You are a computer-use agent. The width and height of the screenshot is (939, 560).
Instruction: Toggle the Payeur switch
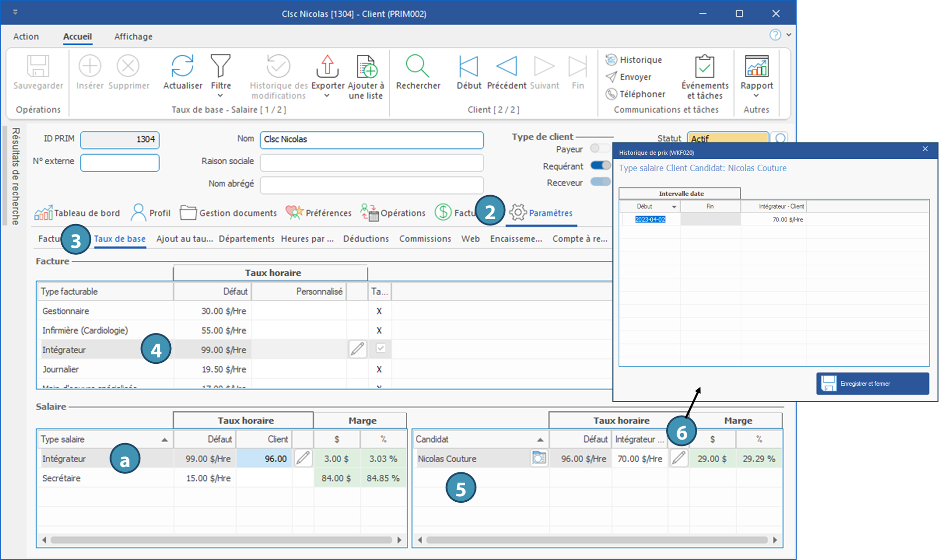(599, 148)
